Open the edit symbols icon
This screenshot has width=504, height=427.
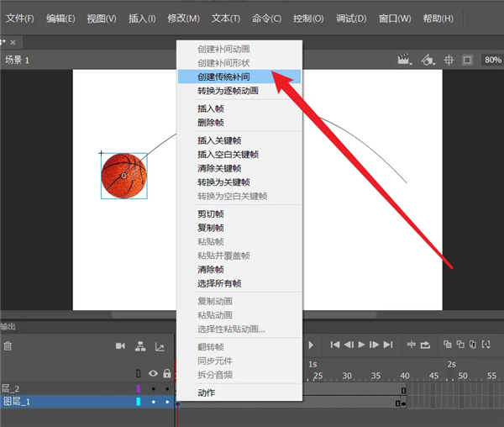[428, 60]
